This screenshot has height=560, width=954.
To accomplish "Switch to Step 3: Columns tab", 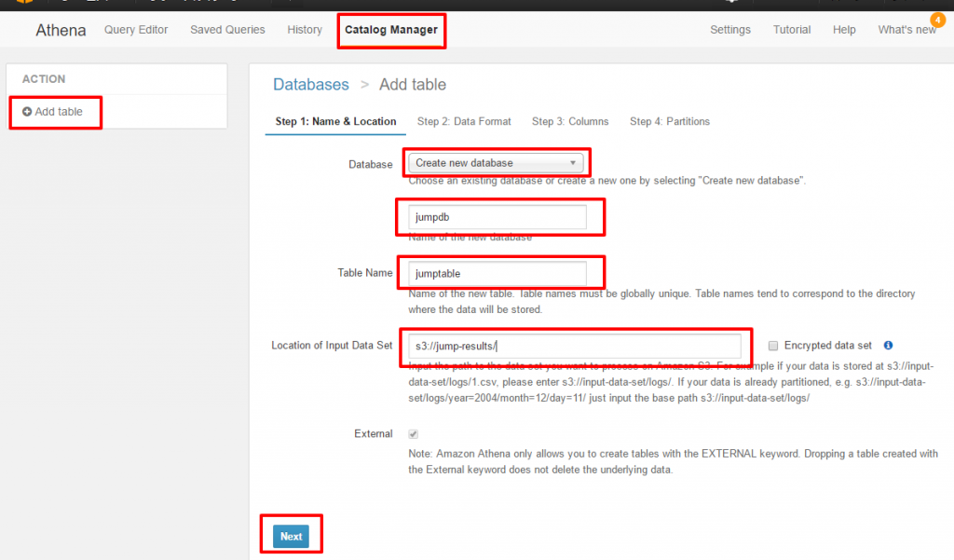I will pyautogui.click(x=570, y=122).
